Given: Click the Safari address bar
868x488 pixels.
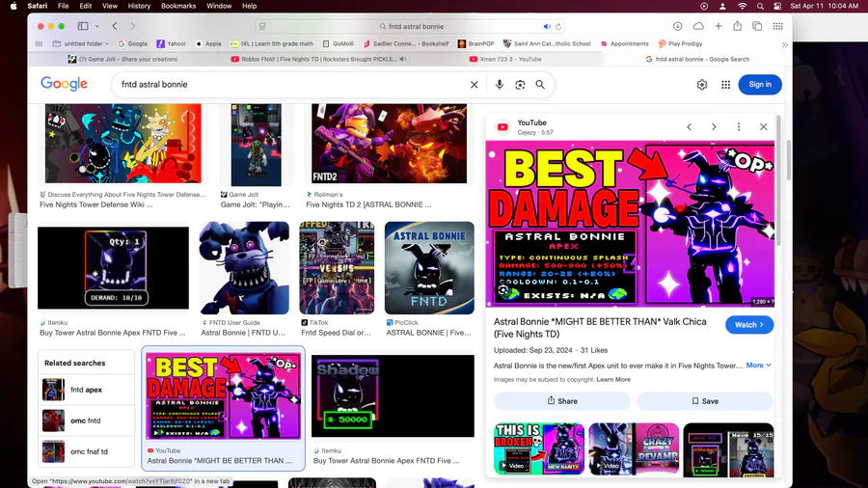Looking at the screenshot, I should (x=411, y=27).
